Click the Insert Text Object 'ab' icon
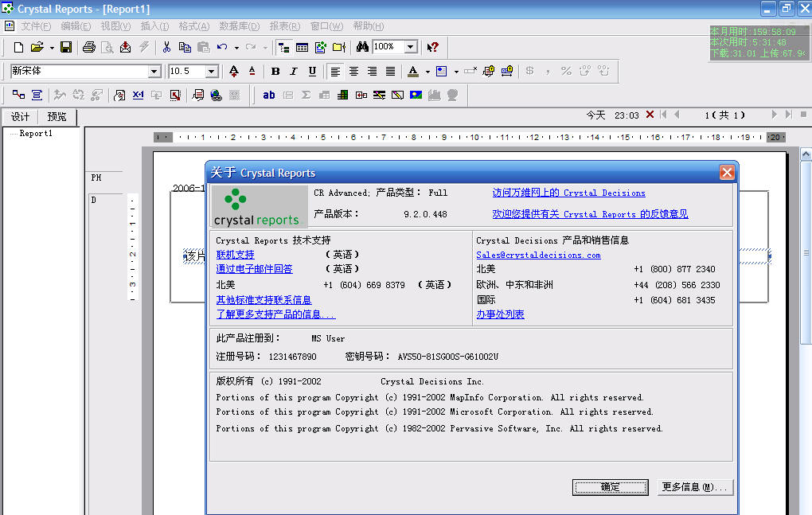 [269, 96]
